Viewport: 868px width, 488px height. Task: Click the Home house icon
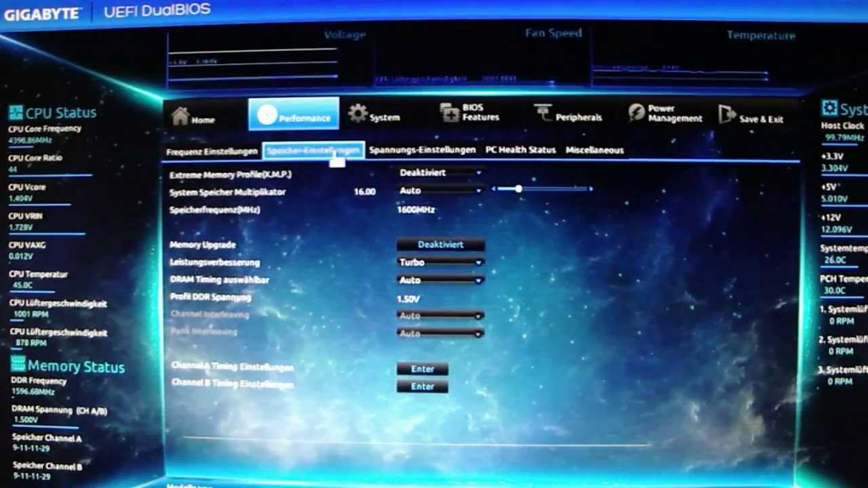coord(180,116)
